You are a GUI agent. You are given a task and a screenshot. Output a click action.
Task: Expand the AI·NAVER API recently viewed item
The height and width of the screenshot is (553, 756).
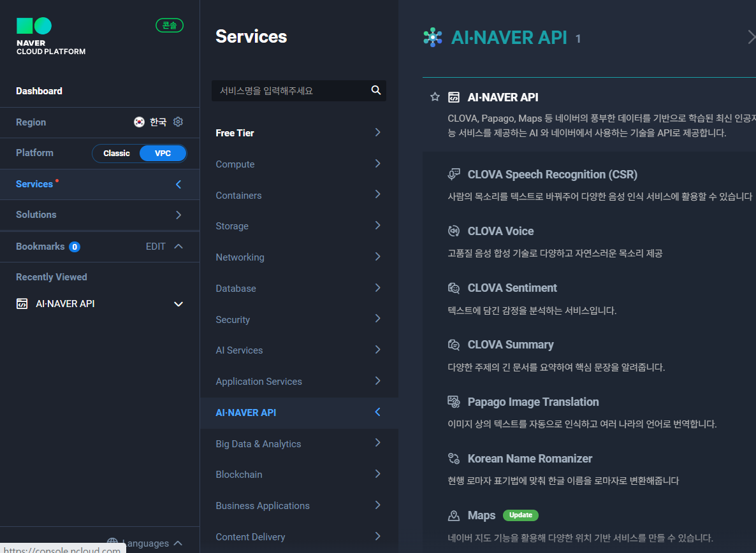(178, 304)
